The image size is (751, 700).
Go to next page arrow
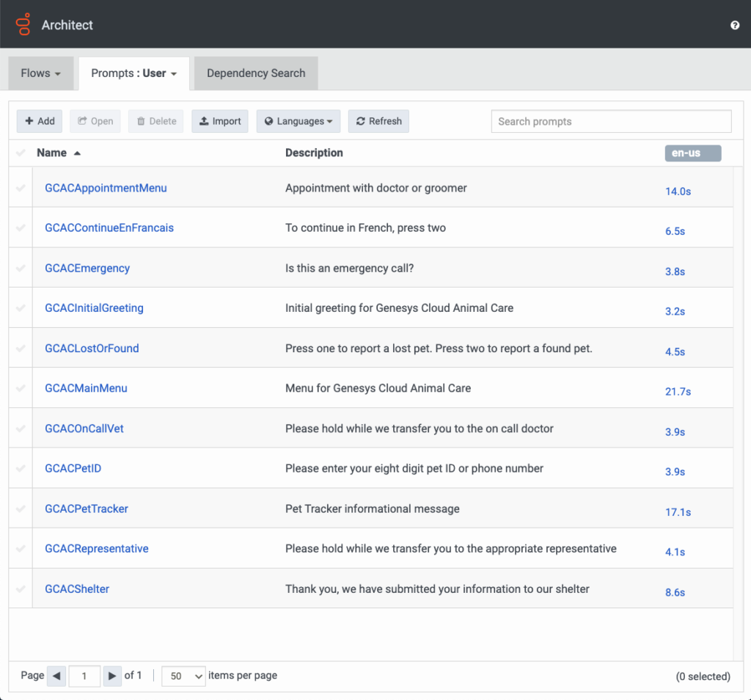pos(112,676)
